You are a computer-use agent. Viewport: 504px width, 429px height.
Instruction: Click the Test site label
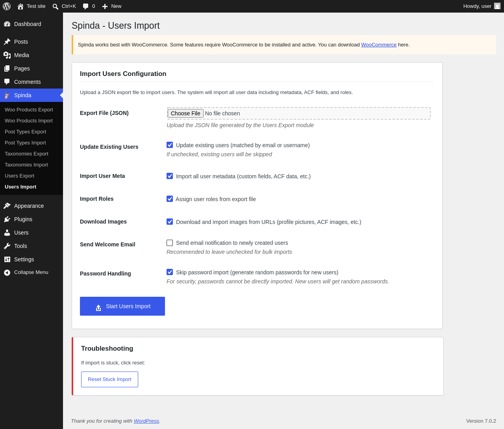36,6
